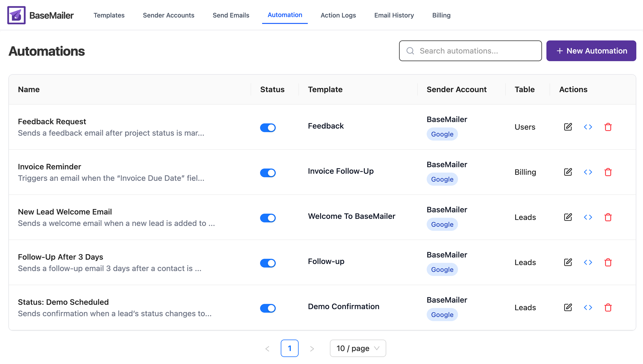
Task: Click the Google badge on Feedback Request row
Action: [442, 134]
